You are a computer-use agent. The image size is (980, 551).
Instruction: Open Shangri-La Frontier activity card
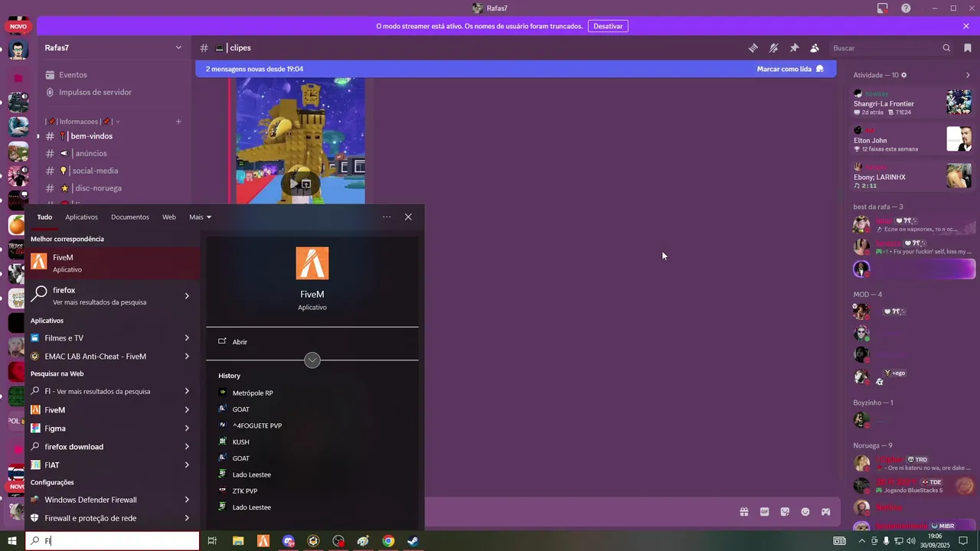point(913,103)
